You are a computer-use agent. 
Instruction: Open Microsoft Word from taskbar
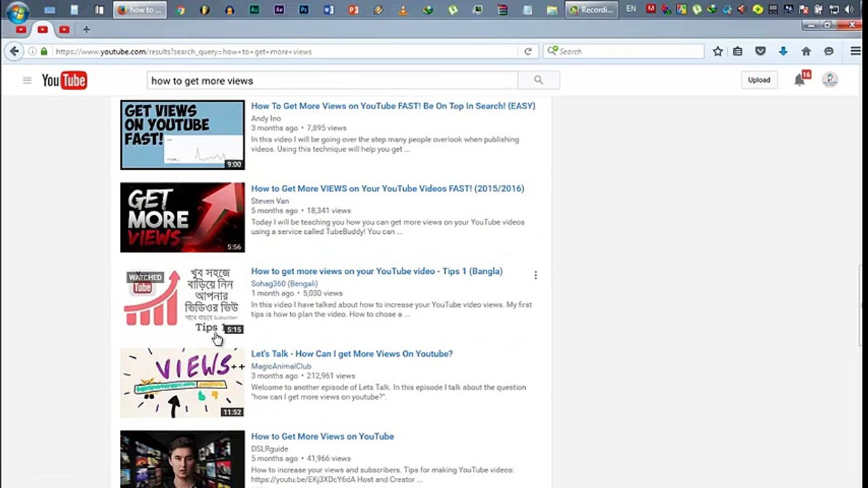tap(329, 10)
